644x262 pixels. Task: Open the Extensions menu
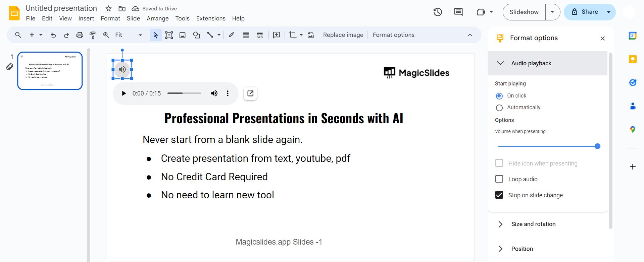point(211,18)
